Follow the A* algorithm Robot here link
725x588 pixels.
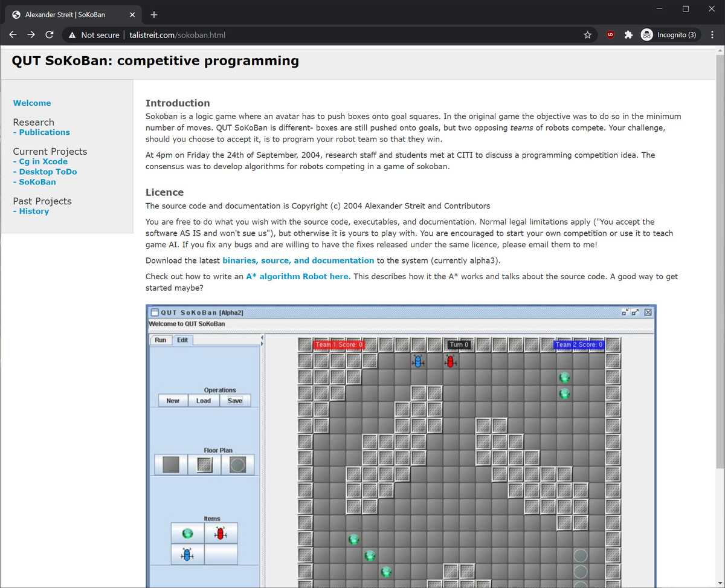click(297, 276)
